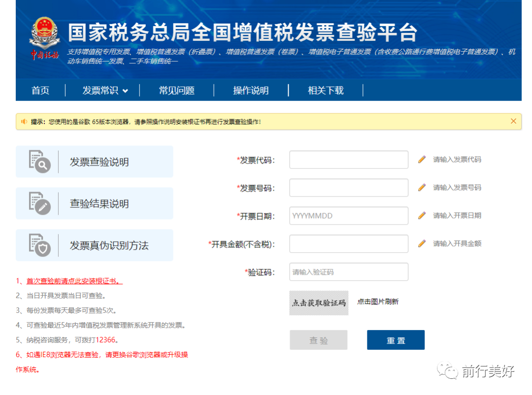Open the 常见问题 menu item
The image size is (532, 395).
click(x=177, y=90)
